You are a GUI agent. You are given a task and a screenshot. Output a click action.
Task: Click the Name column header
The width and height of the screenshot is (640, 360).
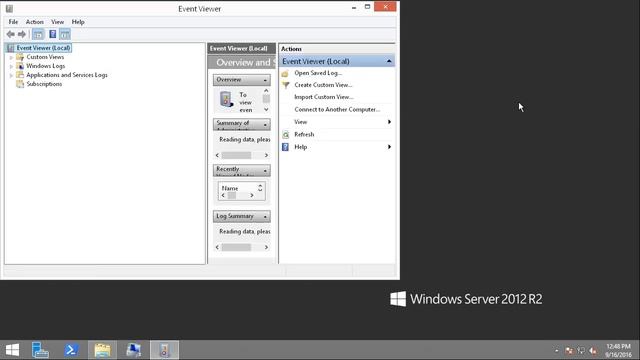[x=230, y=188]
